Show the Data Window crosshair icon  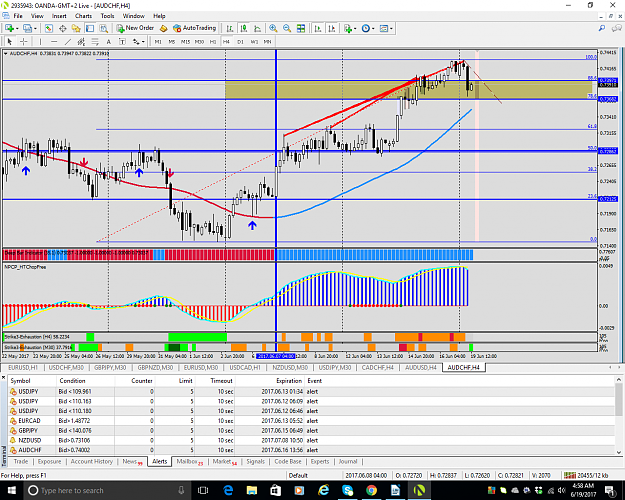point(63,28)
